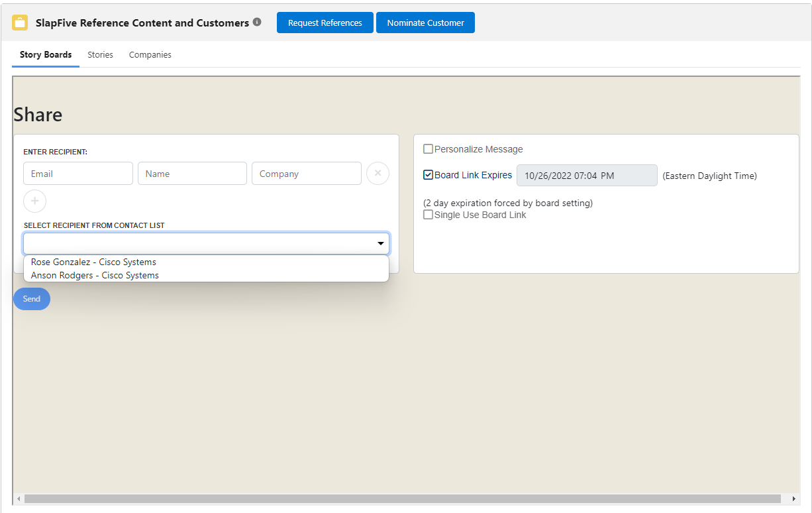Viewport: 812px width, 513px height.
Task: Enable the Single Use Board Link checkbox
Action: (428, 214)
